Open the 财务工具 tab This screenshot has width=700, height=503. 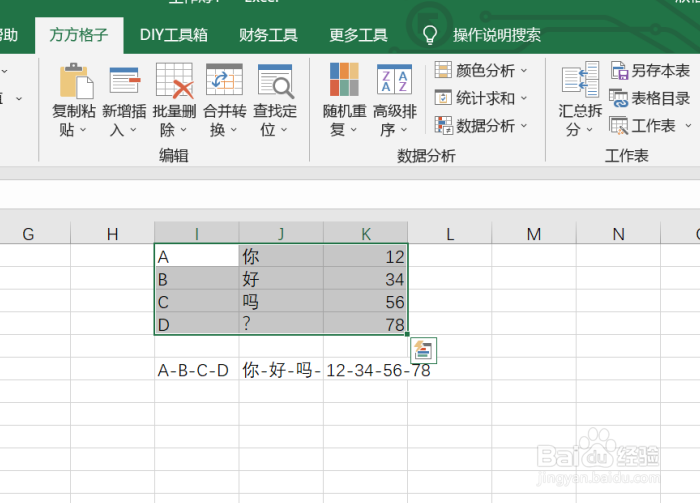tap(268, 35)
